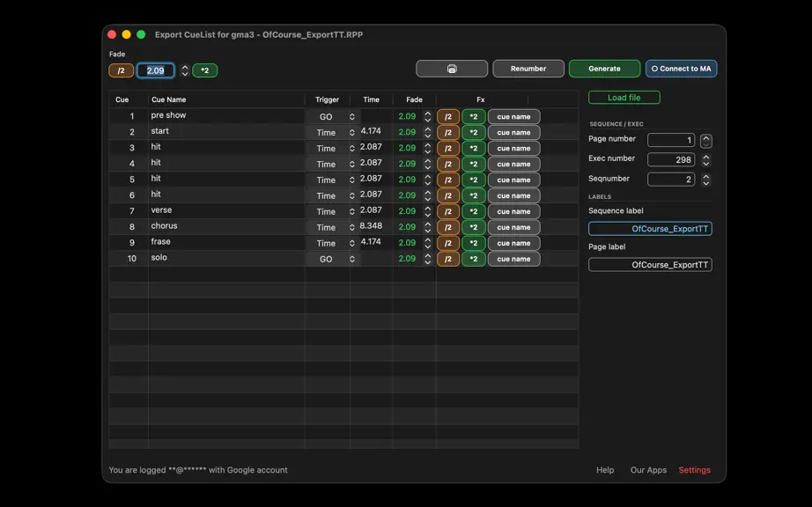This screenshot has width=812, height=507.
Task: Click cue name button in pre show row
Action: 513,117
